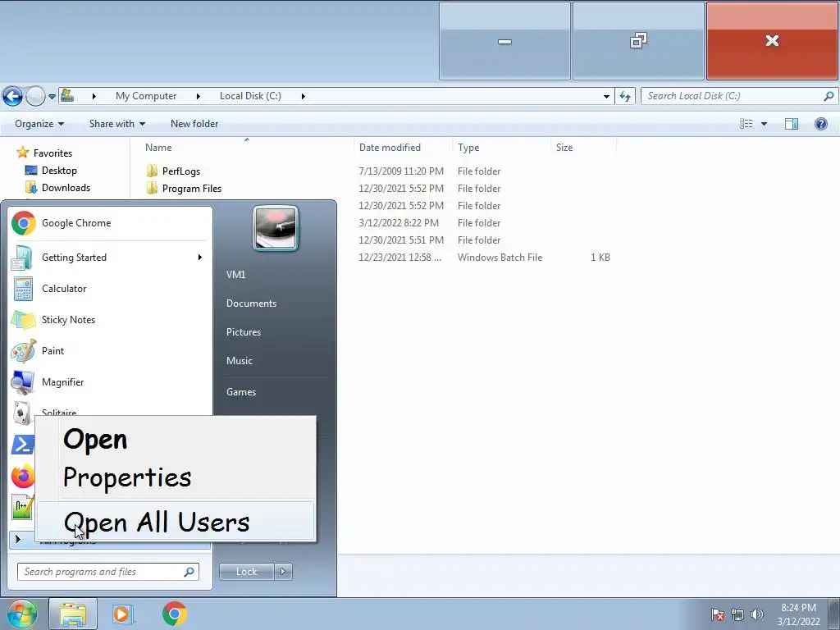
Task: Show the preview pane icon
Action: 792,125
